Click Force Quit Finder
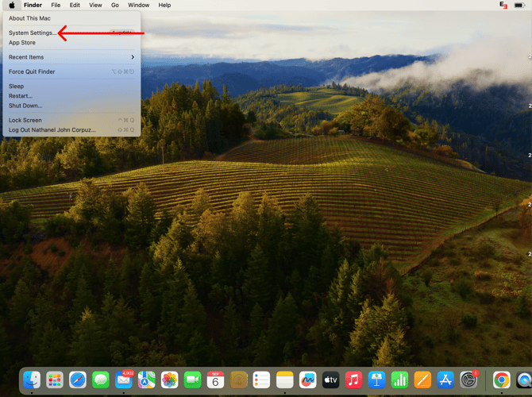The image size is (532, 397). pyautogui.click(x=32, y=71)
